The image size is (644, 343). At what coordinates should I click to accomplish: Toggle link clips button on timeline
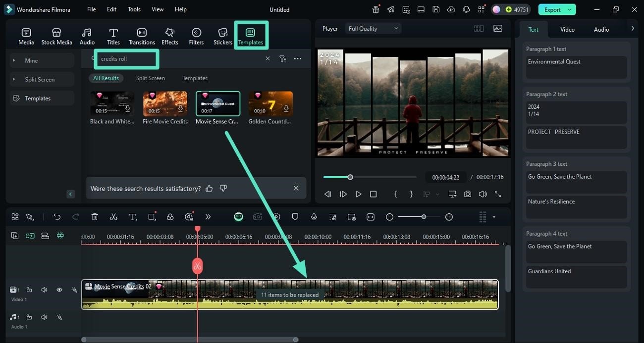(x=30, y=236)
